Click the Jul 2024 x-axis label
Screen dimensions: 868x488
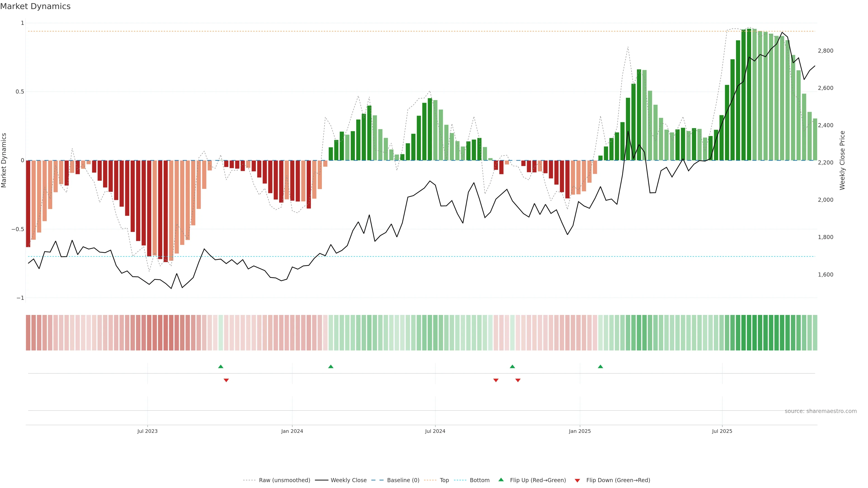click(x=435, y=431)
